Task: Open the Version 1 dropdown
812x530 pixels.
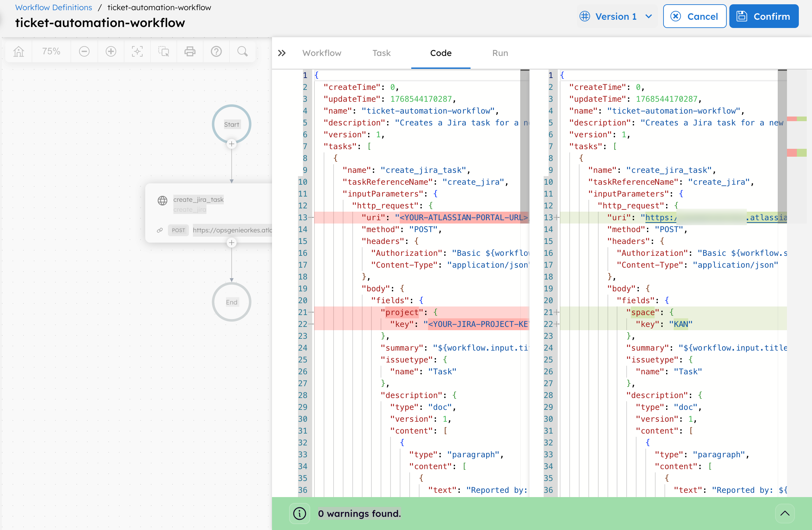Action: tap(617, 16)
